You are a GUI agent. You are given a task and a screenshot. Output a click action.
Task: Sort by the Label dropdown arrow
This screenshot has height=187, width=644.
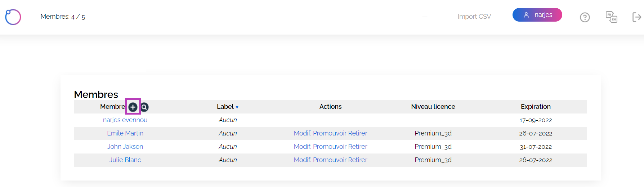coord(237,107)
